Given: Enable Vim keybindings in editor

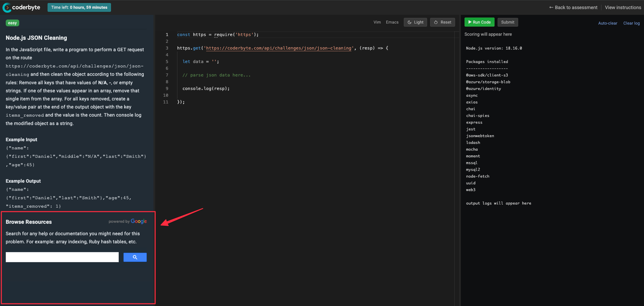Looking at the screenshot, I should click(377, 22).
